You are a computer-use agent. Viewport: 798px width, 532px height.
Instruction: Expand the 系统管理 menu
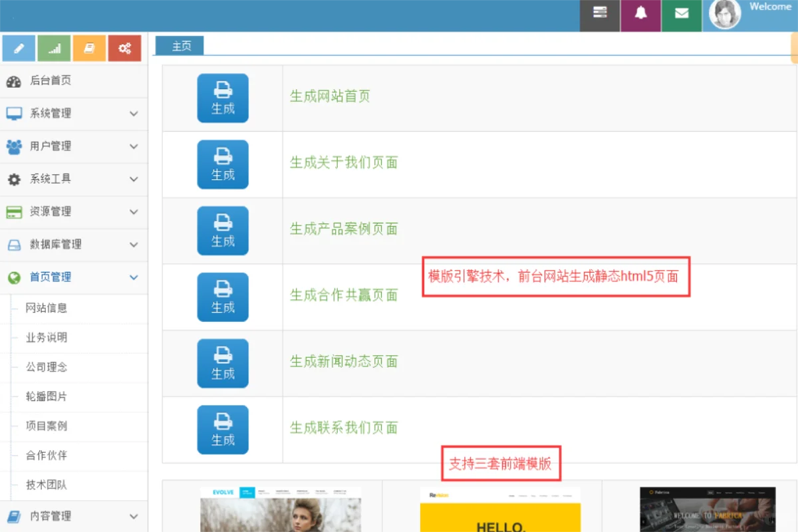click(x=73, y=113)
